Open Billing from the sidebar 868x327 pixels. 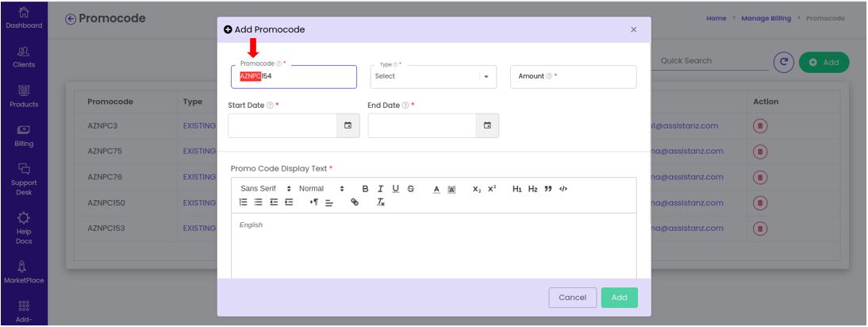click(24, 136)
